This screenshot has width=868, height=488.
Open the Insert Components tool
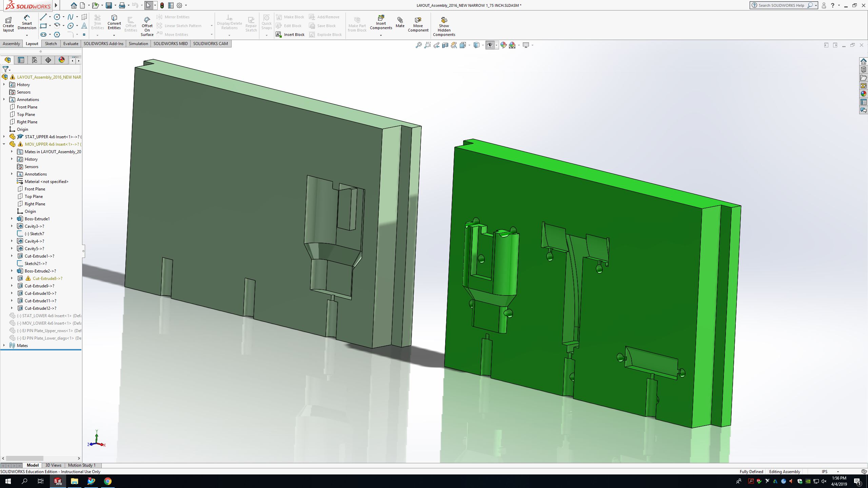coord(381,22)
